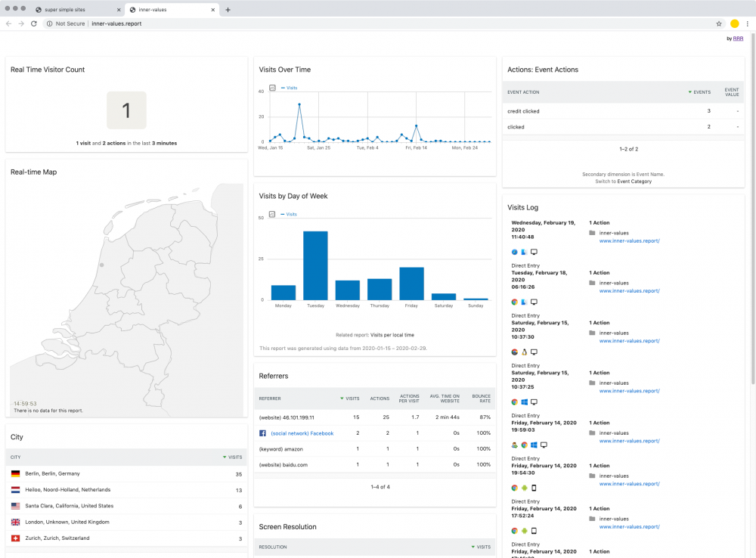Open the yellow profile avatar
The height and width of the screenshot is (558, 756).
click(735, 23)
